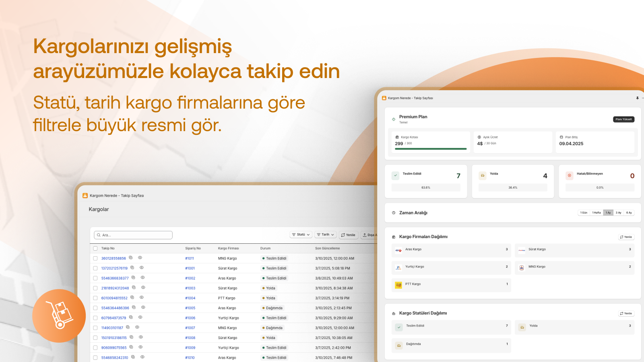Viewport: 644px width, 362px height.
Task: Click Kargo Kotası progress bar
Action: (x=431, y=149)
